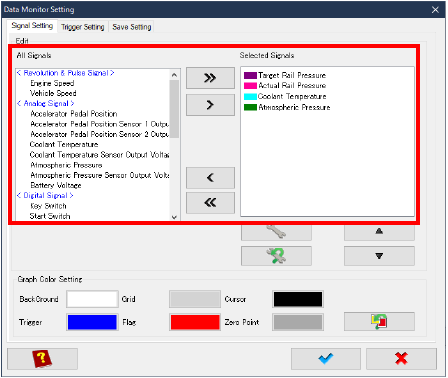Click the reset graph colors icon button

379,322
